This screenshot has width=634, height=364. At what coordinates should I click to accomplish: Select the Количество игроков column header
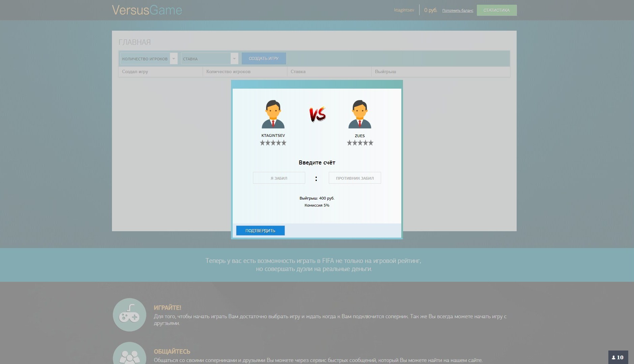[228, 71]
